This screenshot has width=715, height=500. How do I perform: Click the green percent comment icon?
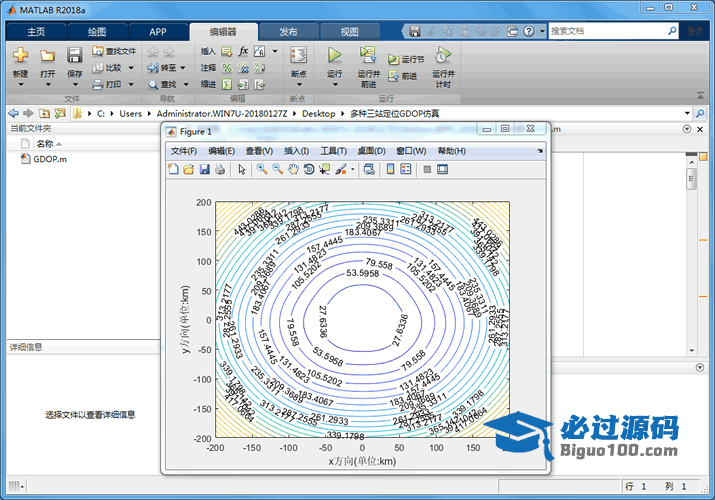[227, 68]
